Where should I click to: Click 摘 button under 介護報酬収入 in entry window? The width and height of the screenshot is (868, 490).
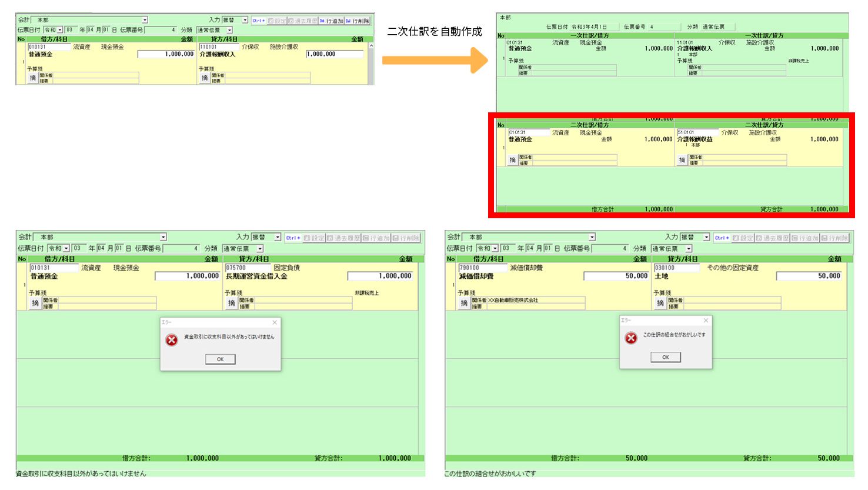(205, 78)
